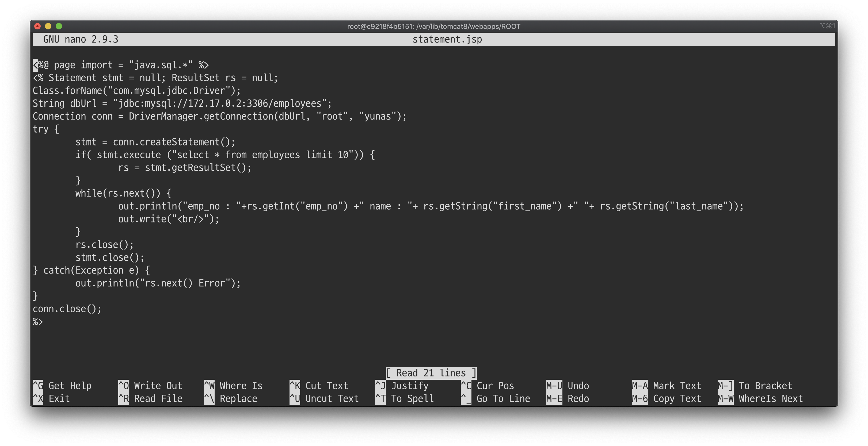Click the ^X Exit shortcut label
Screen dimensions: 868x446
coord(51,398)
